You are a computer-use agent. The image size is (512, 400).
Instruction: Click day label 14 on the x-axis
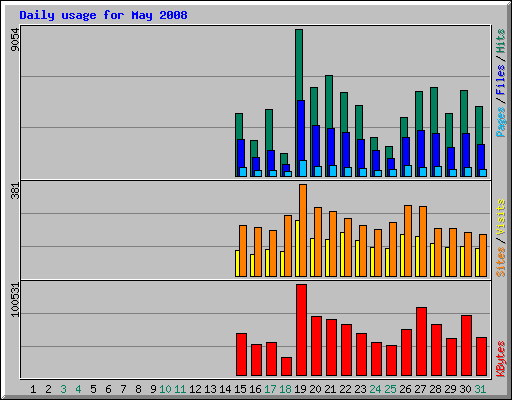click(225, 389)
